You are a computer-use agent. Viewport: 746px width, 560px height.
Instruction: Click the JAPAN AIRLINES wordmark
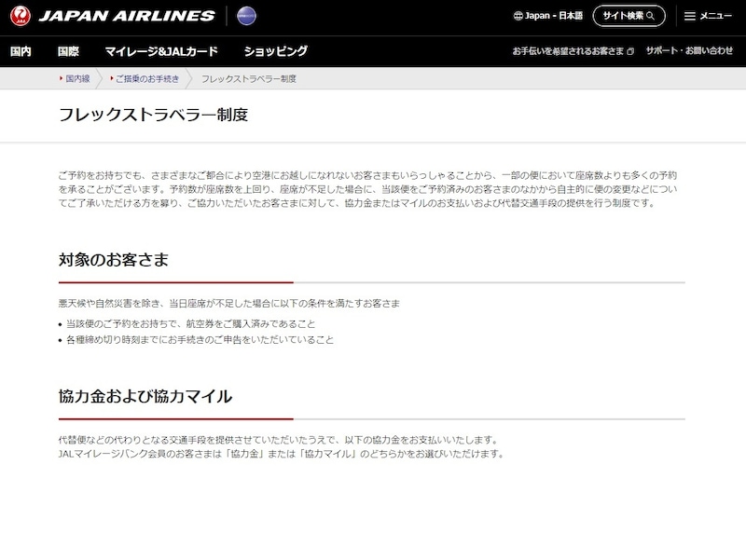[127, 16]
